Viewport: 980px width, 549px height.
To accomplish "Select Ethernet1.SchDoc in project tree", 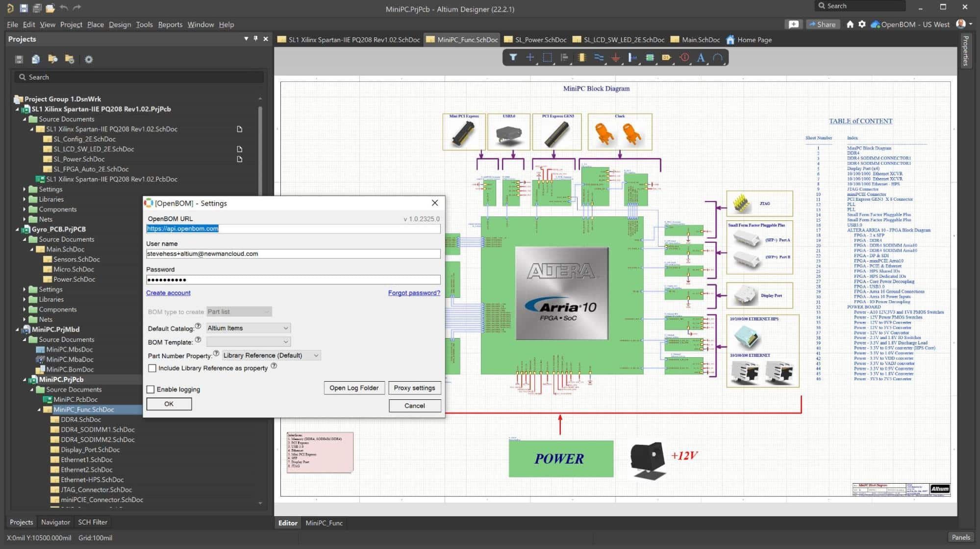I will [86, 460].
